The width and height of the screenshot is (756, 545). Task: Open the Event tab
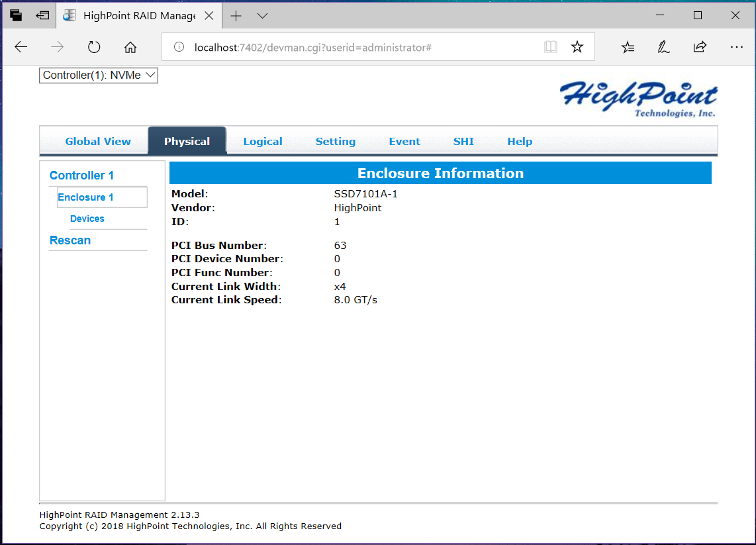pyautogui.click(x=404, y=141)
